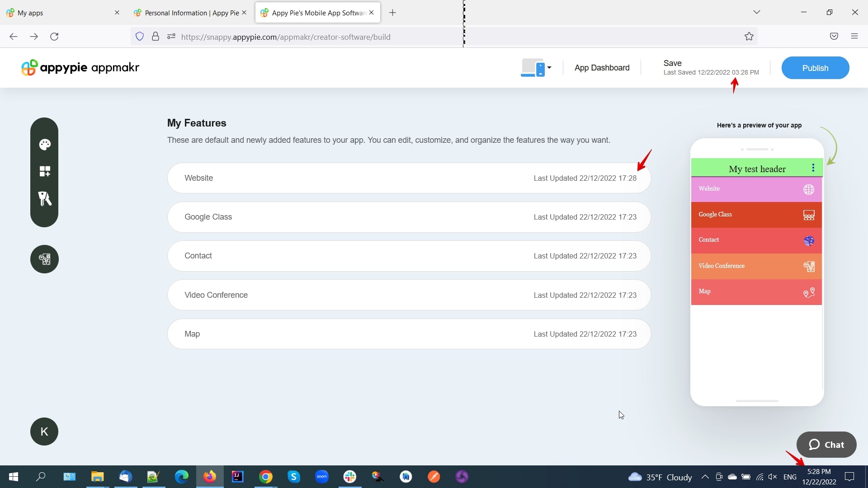Close the Appy Pie's Mobile App Software tab
This screenshot has height=488, width=868.
371,13
